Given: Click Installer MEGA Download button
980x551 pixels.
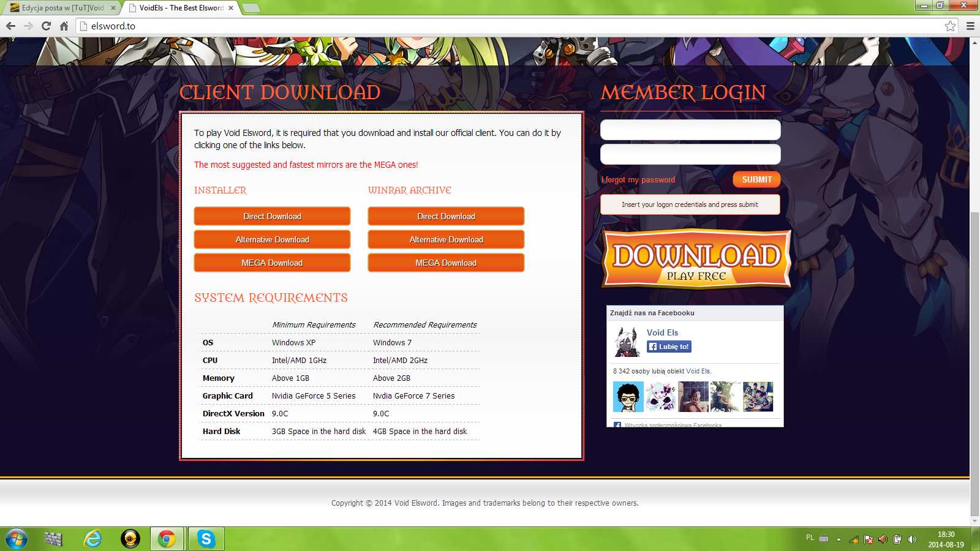Looking at the screenshot, I should pos(272,263).
